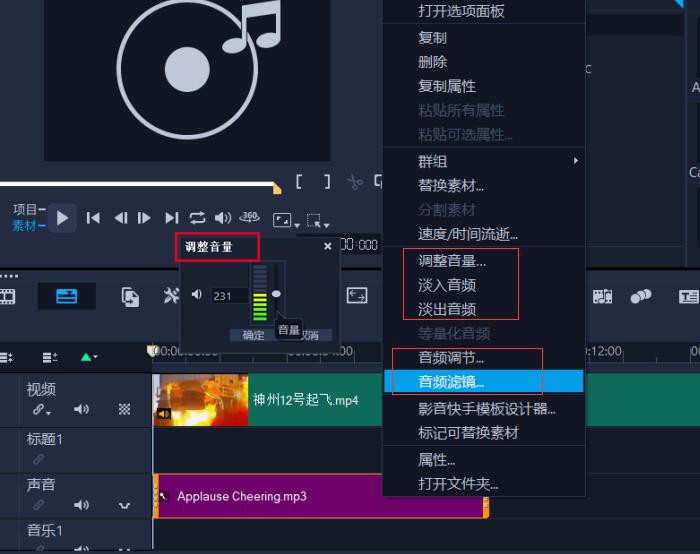This screenshot has width=700, height=554.
Task: Show all visible tracks icon
Action: tap(6, 358)
